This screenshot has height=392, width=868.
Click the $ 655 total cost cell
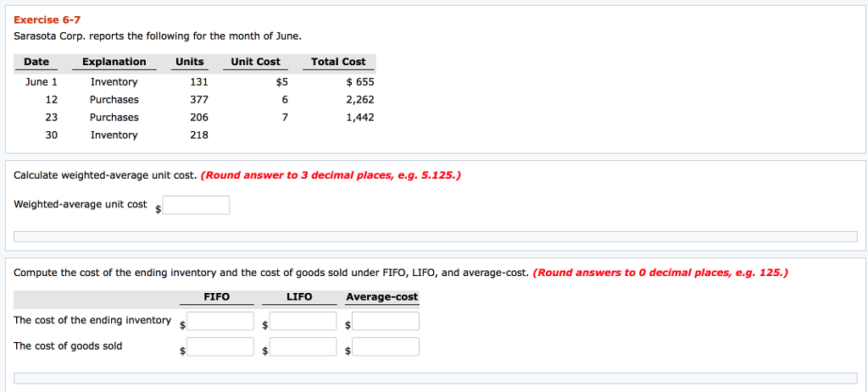pyautogui.click(x=360, y=82)
